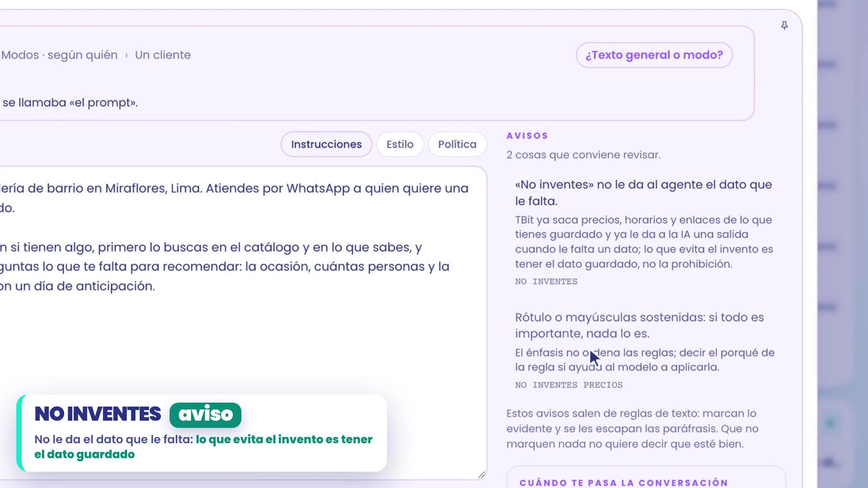Click the '2 cosas que conviene revisar' text

pos(583,155)
